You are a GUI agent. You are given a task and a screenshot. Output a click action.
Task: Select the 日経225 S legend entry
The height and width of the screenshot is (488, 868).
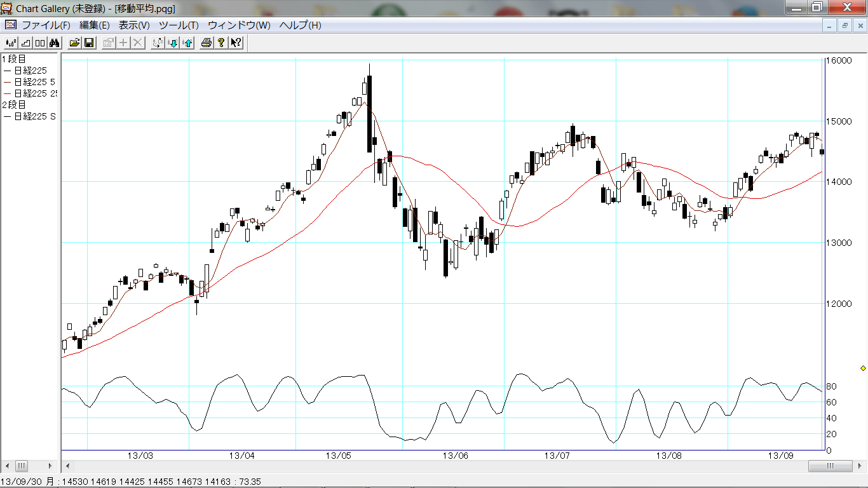pos(29,116)
